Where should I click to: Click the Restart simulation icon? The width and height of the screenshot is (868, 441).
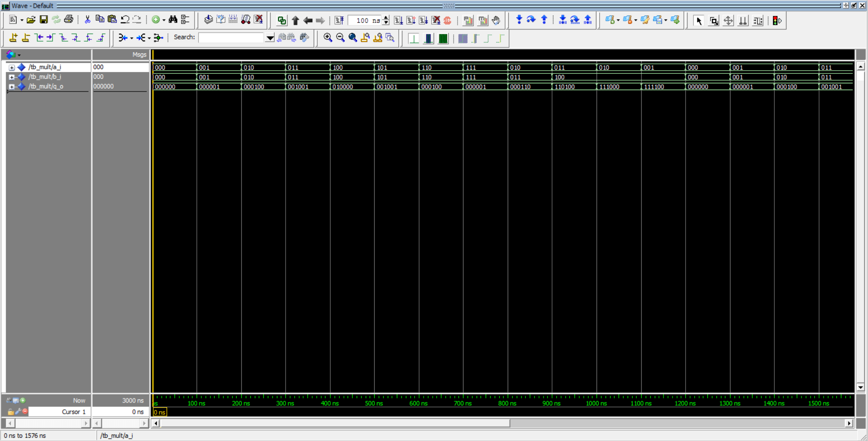pos(339,20)
